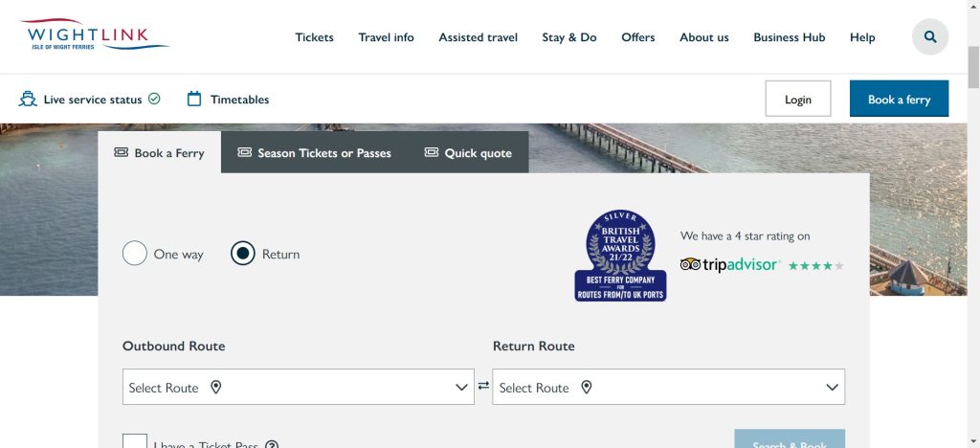Screen dimensions: 980x448
Task: Open the search magnifier icon
Action: pos(929,37)
